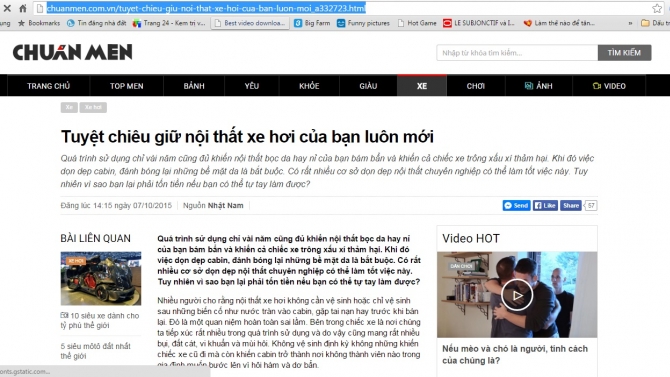
Task: Open YÊU menu item
Action: coord(252,86)
